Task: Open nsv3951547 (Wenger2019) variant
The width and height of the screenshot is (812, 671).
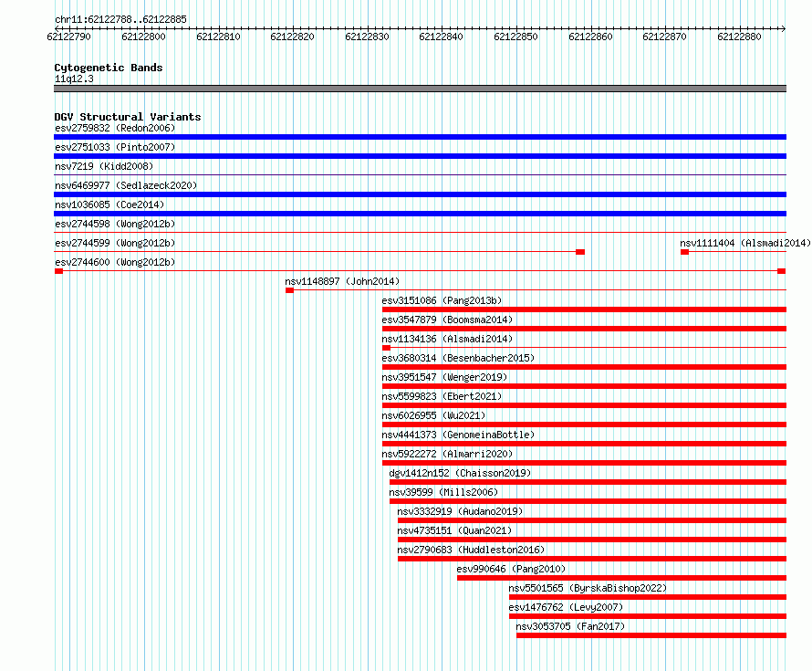Action: click(444, 377)
